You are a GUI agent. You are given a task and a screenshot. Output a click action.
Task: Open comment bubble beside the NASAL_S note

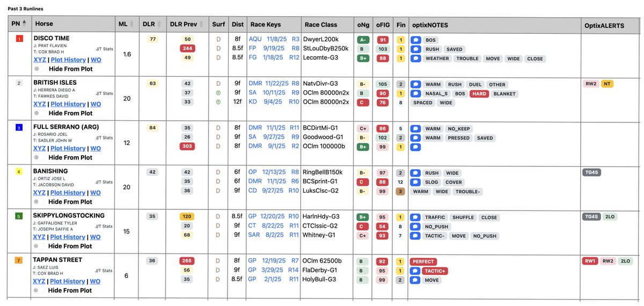(x=415, y=94)
